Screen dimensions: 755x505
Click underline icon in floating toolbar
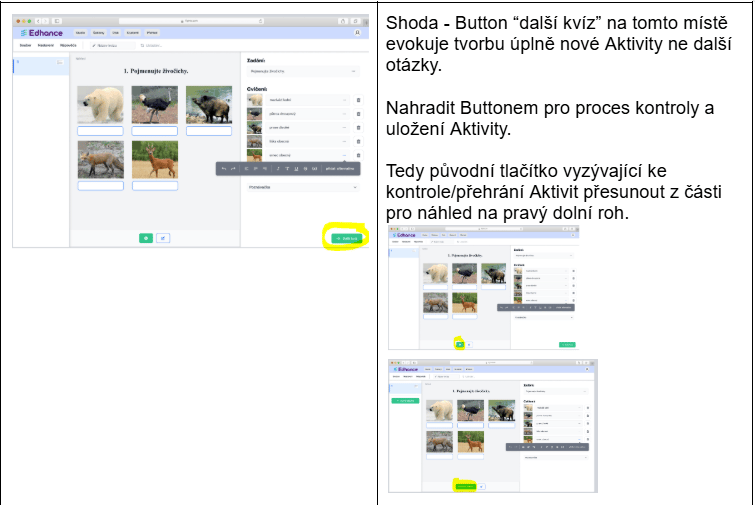[296, 168]
